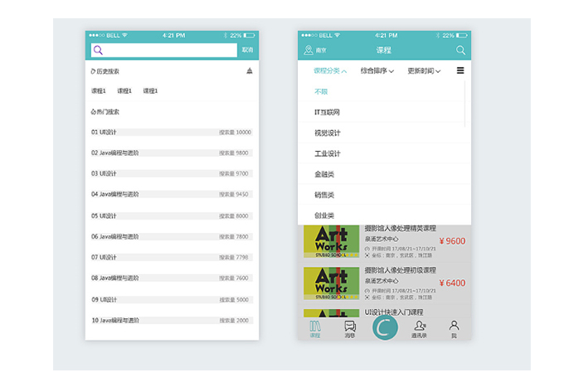Open the ¥6400 course Art Works thumbnail

(x=332, y=283)
